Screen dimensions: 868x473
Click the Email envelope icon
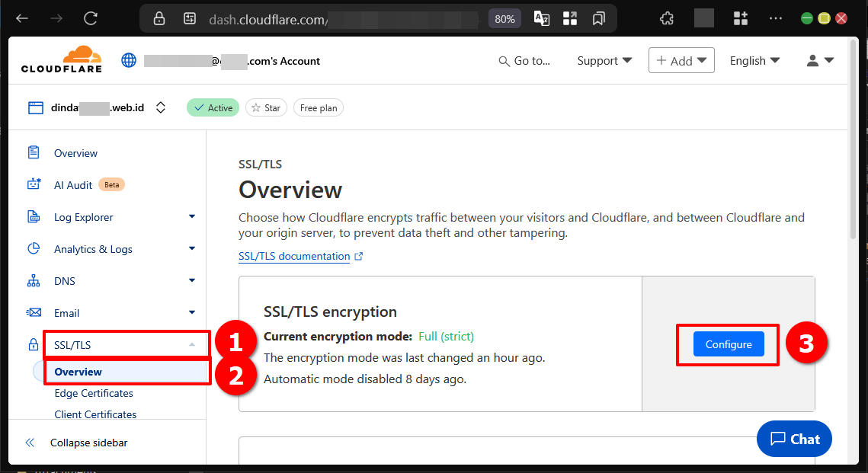[x=34, y=312]
